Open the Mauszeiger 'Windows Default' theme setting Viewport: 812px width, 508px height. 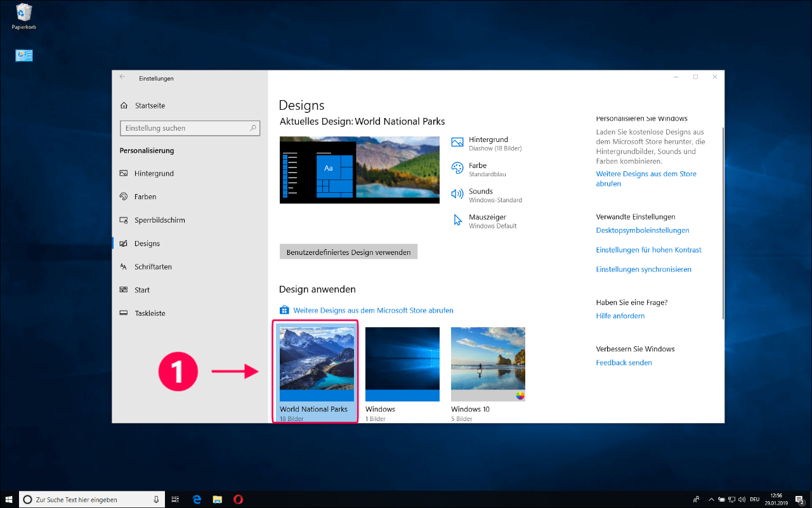[x=484, y=221]
